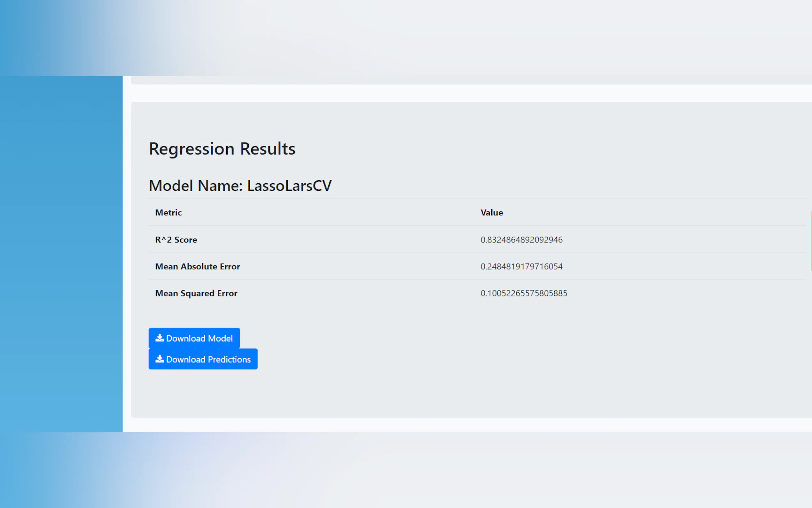This screenshot has width=812, height=508.
Task: Click the download icon on Download Predictions
Action: point(160,359)
